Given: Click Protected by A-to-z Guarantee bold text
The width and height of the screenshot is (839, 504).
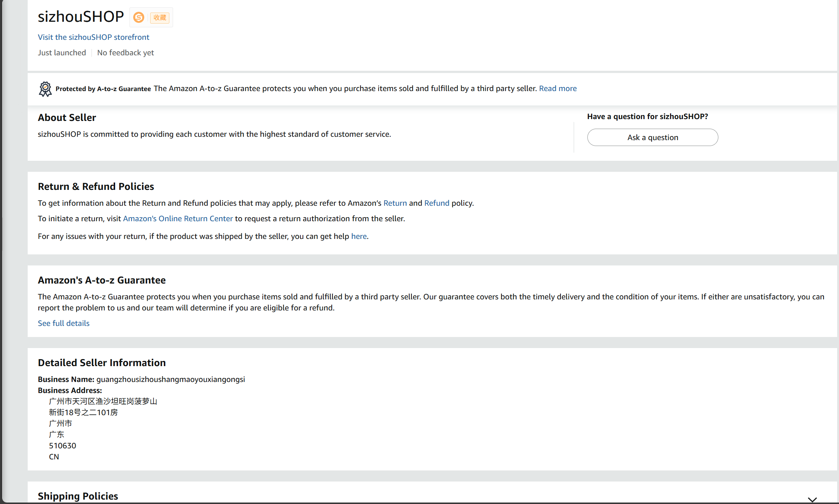Looking at the screenshot, I should click(103, 89).
